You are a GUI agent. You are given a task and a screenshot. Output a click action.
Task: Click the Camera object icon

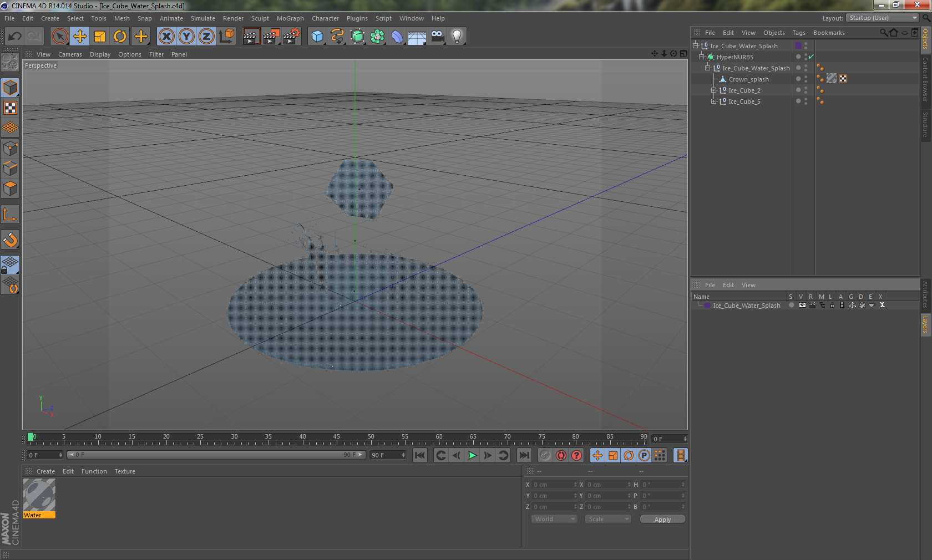(x=438, y=37)
